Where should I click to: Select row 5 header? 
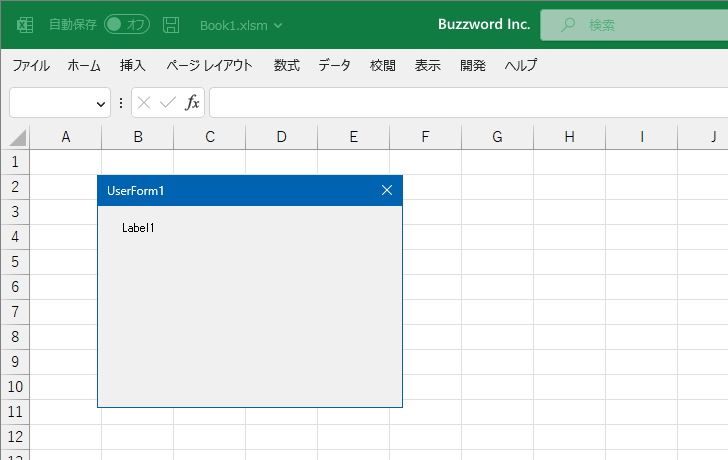pos(15,262)
